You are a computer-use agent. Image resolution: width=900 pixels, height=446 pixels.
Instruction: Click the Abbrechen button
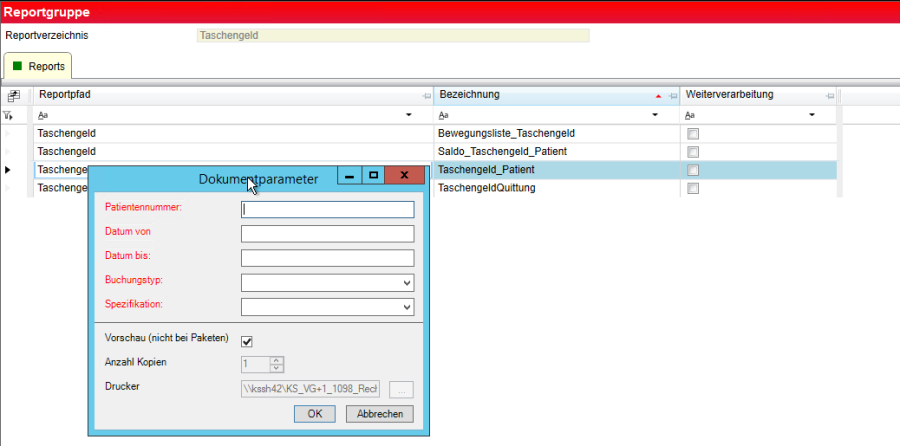[379, 414]
